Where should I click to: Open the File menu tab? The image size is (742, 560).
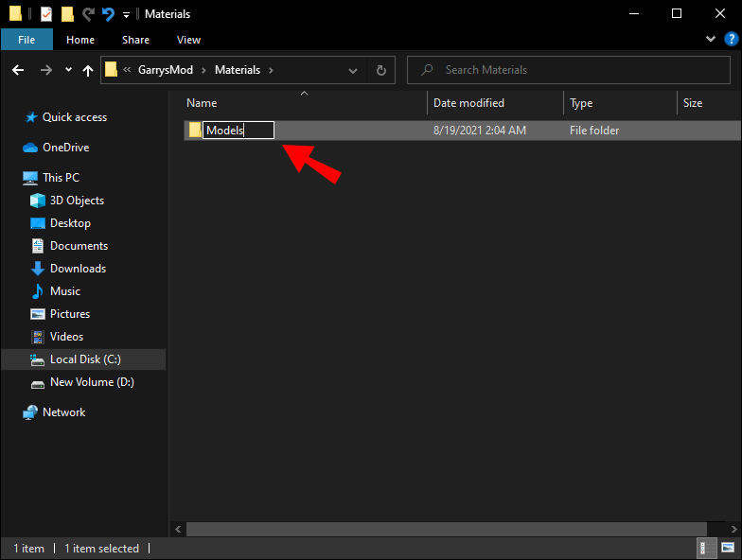(26, 40)
